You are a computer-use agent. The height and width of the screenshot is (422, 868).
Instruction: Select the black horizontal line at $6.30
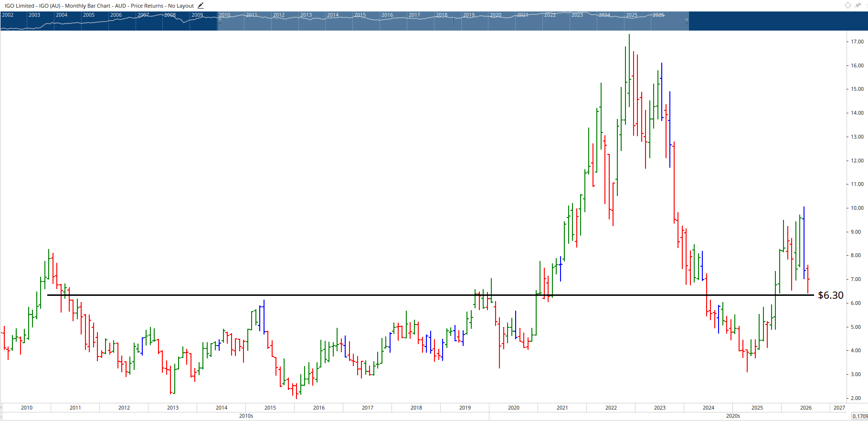(x=430, y=295)
